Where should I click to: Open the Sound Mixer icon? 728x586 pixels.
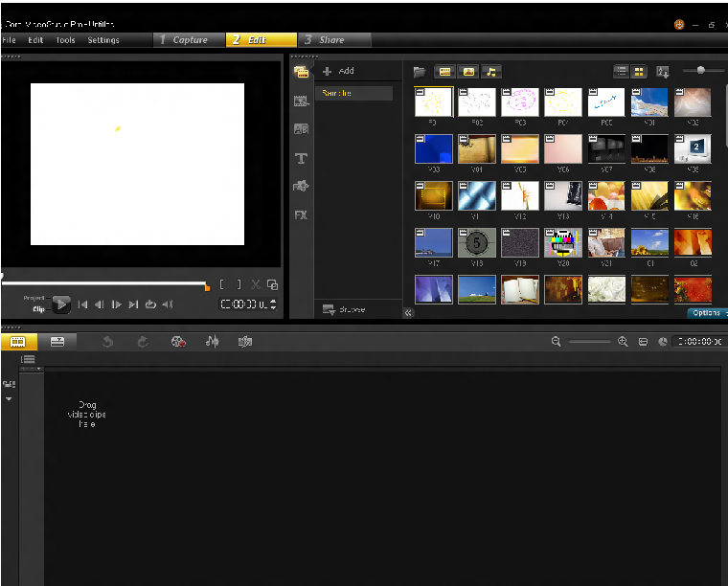tap(212, 342)
